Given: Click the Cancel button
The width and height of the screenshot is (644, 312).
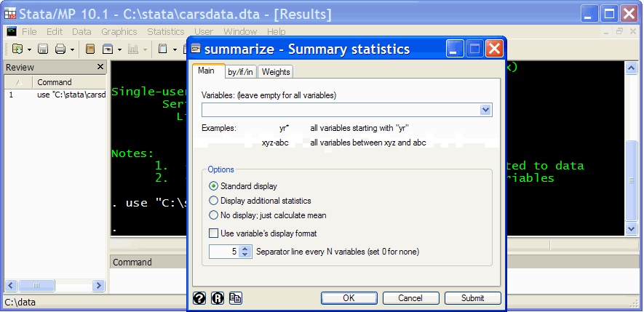Looking at the screenshot, I should click(410, 298).
